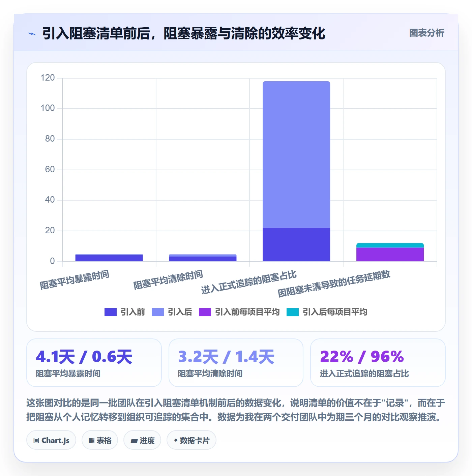
Task: Click the purple 任务延期数 bar segment
Action: (390, 254)
